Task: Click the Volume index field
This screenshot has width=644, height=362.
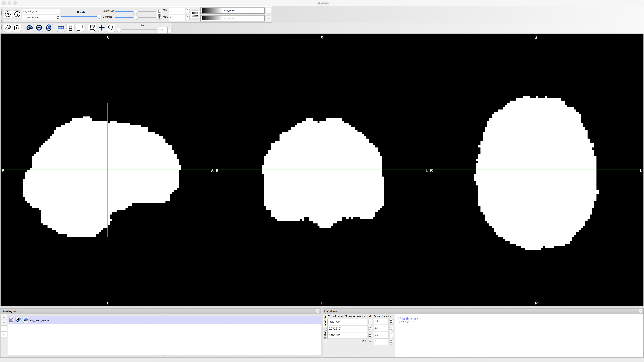Action: [381, 341]
